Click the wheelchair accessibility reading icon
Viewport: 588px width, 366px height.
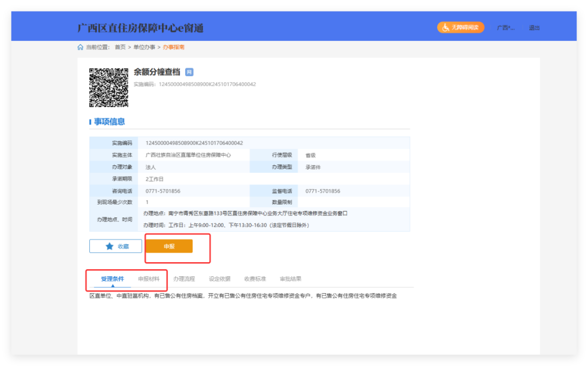(x=445, y=27)
